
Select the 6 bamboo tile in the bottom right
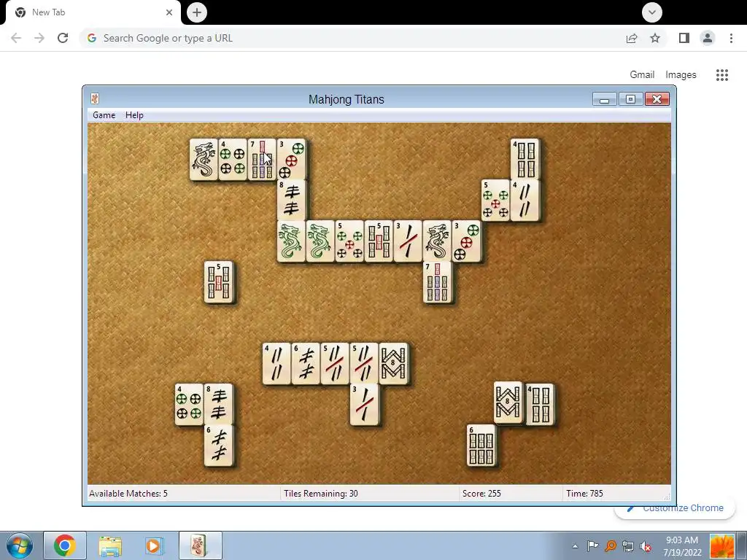481,446
